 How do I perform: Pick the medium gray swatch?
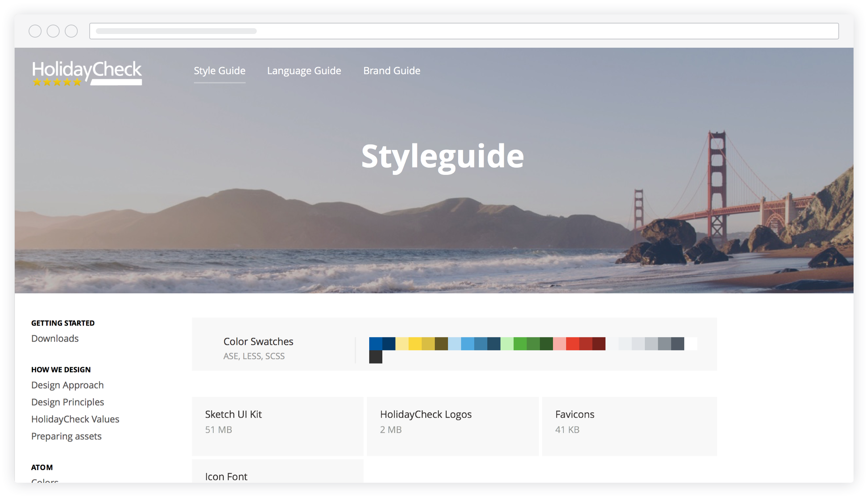coord(664,344)
